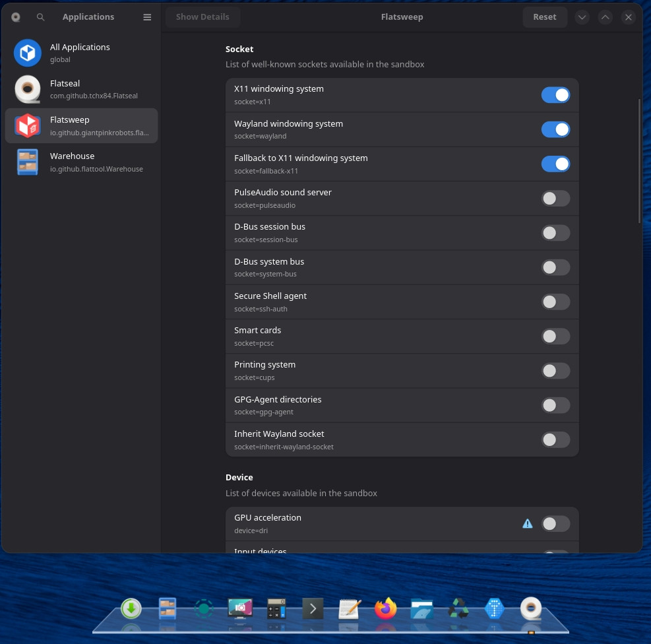
Task: Click the vertical scrollbar on the right
Action: (639, 162)
